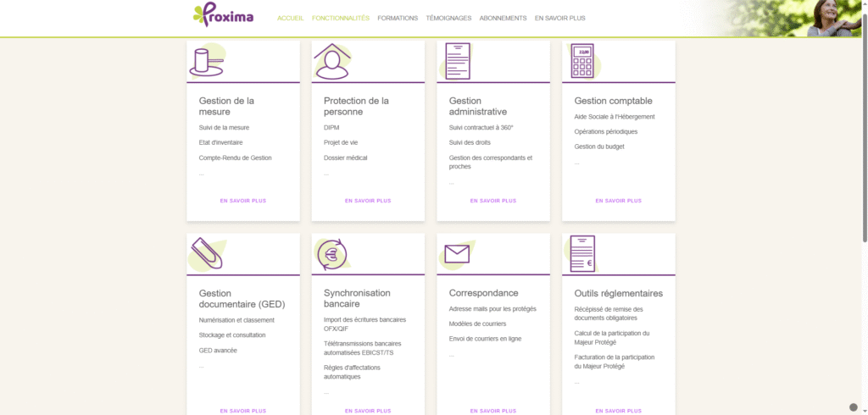Open the Formations page
The width and height of the screenshot is (868, 415).
pos(398,18)
